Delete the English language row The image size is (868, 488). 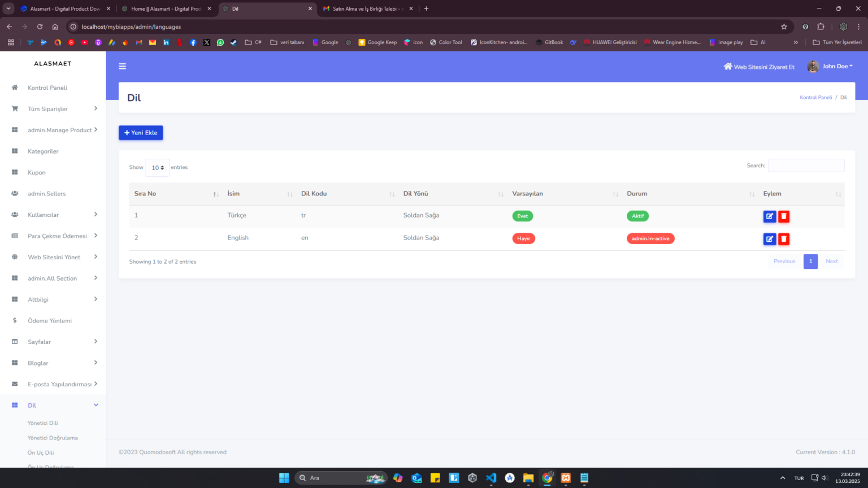click(783, 239)
